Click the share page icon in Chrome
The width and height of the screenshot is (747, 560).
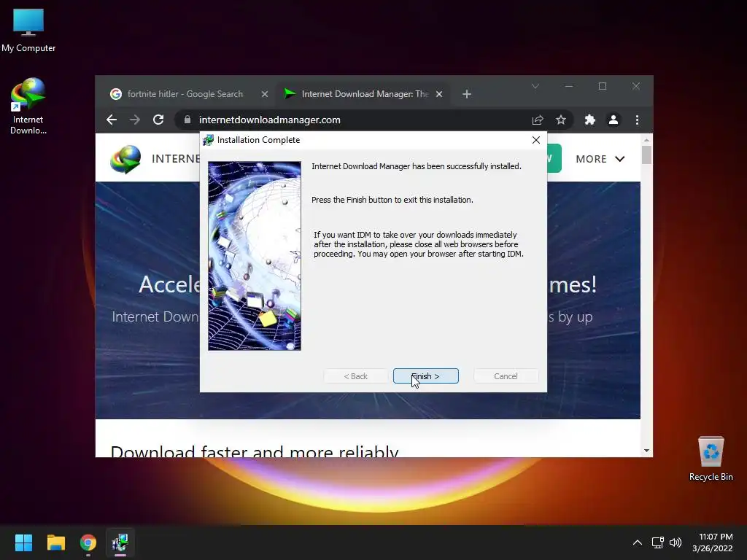[x=538, y=120]
